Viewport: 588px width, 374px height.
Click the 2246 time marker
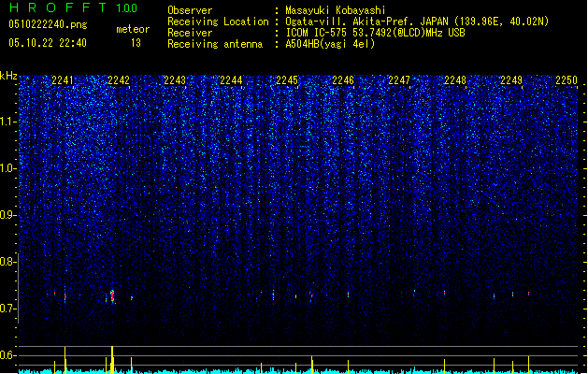click(343, 80)
